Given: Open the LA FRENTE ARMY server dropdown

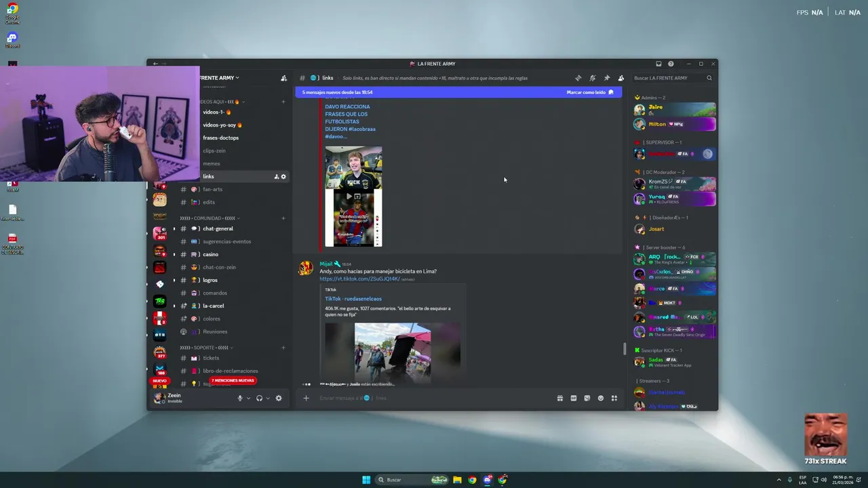Looking at the screenshot, I should (220, 78).
